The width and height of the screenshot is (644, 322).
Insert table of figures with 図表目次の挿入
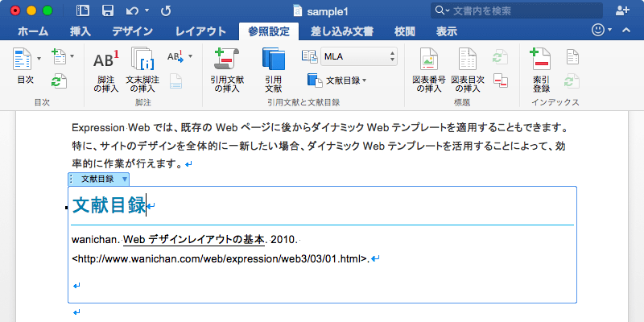468,69
